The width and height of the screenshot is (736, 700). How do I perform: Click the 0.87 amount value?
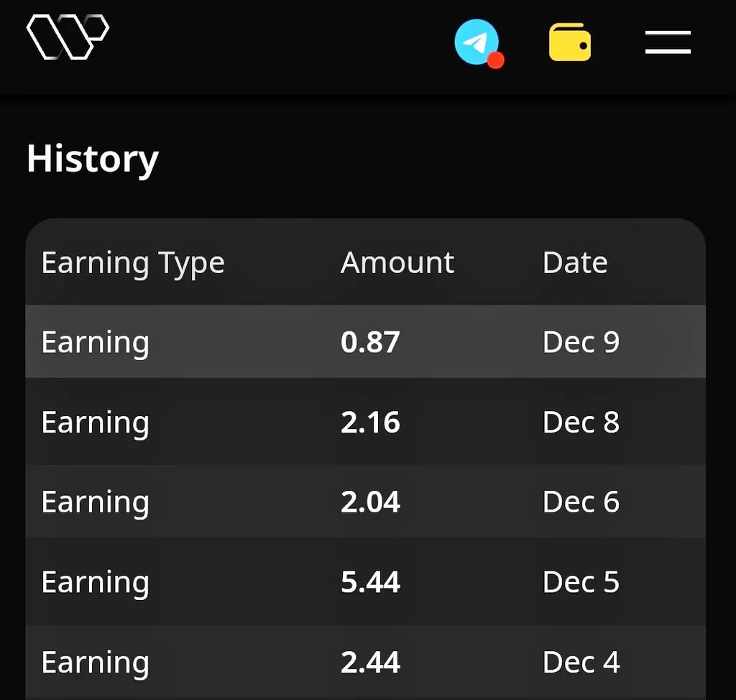pos(370,342)
